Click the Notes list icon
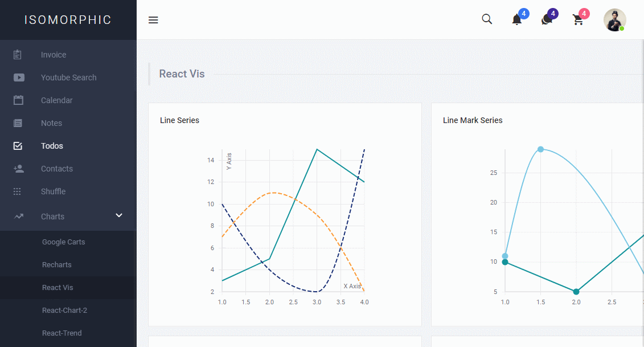Screen dimensions: 644x347 click(18, 123)
